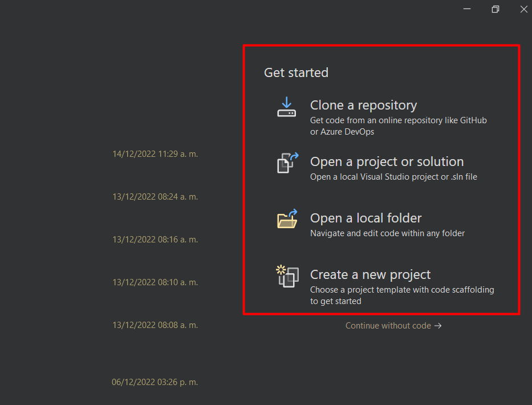
Task: Start with "Create a new project" title
Action: click(370, 274)
